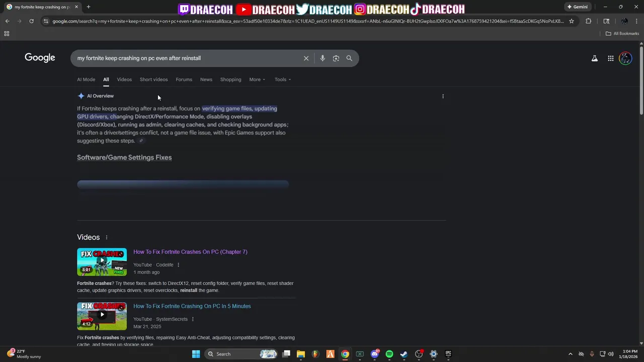This screenshot has width=644, height=362.
Task: Click the Chrome icon on the taskbar
Action: 345,354
